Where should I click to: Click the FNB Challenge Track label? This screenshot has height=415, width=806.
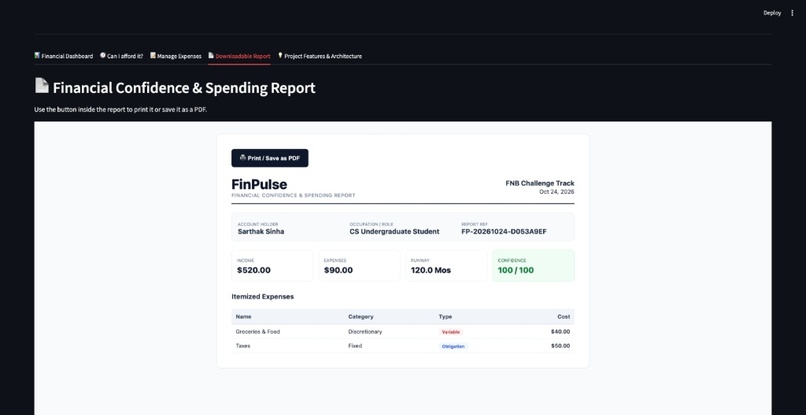point(540,183)
